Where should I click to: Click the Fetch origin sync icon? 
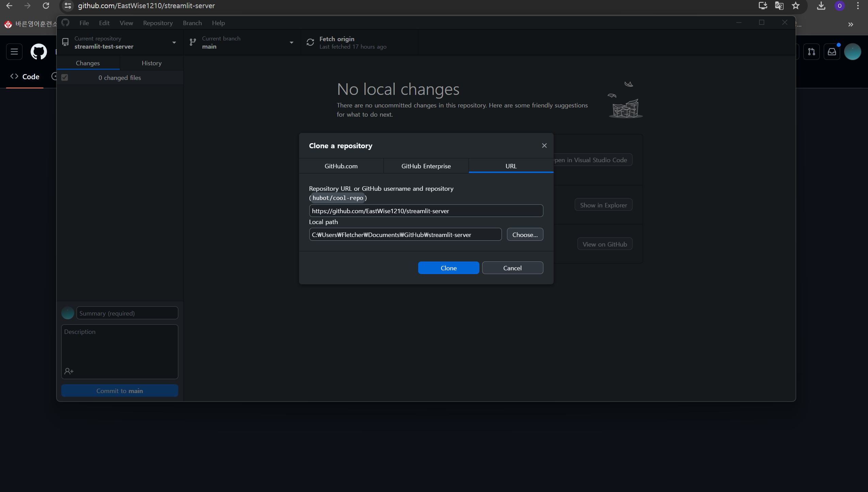pos(310,42)
